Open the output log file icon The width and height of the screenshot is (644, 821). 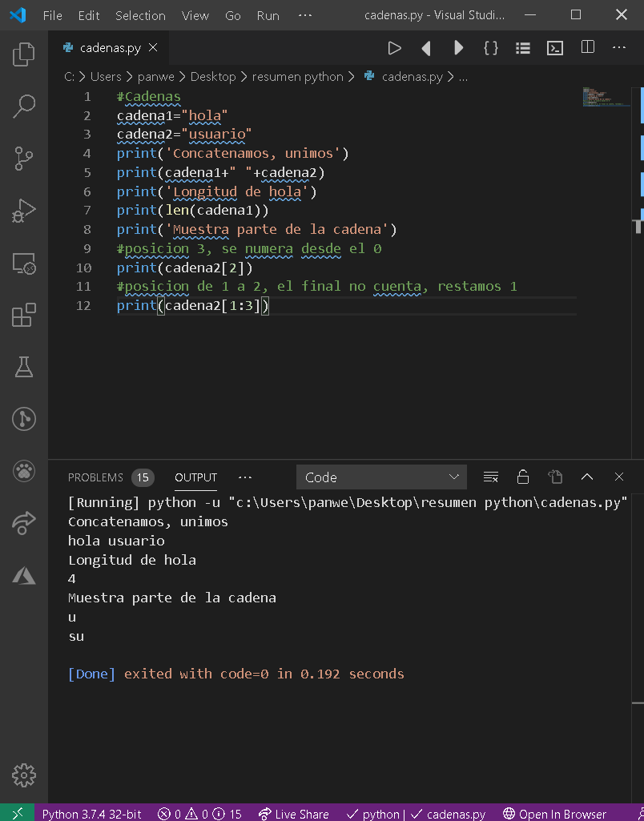click(x=555, y=477)
